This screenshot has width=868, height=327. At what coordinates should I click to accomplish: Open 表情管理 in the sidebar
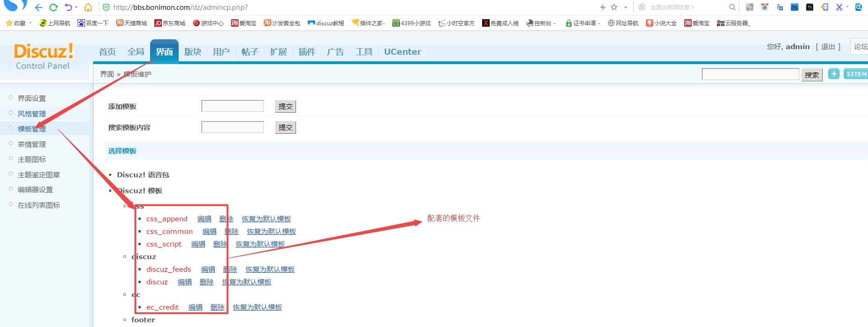pyautogui.click(x=32, y=144)
